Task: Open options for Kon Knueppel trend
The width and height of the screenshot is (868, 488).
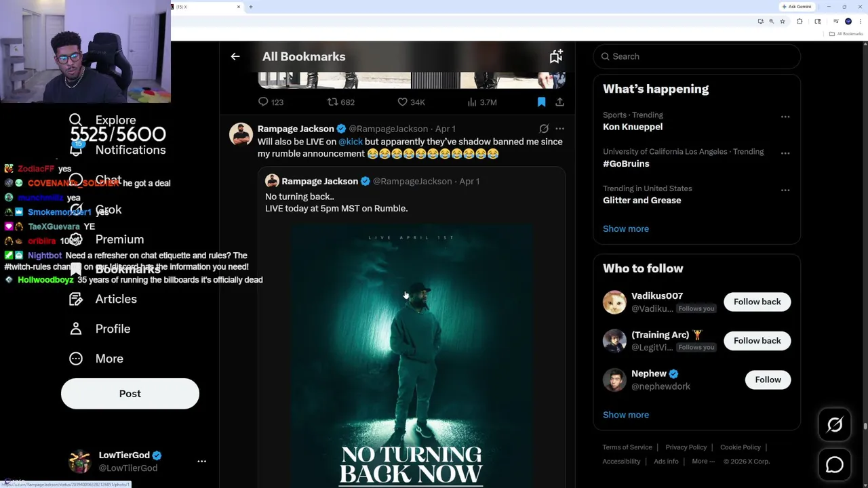Action: (x=785, y=117)
